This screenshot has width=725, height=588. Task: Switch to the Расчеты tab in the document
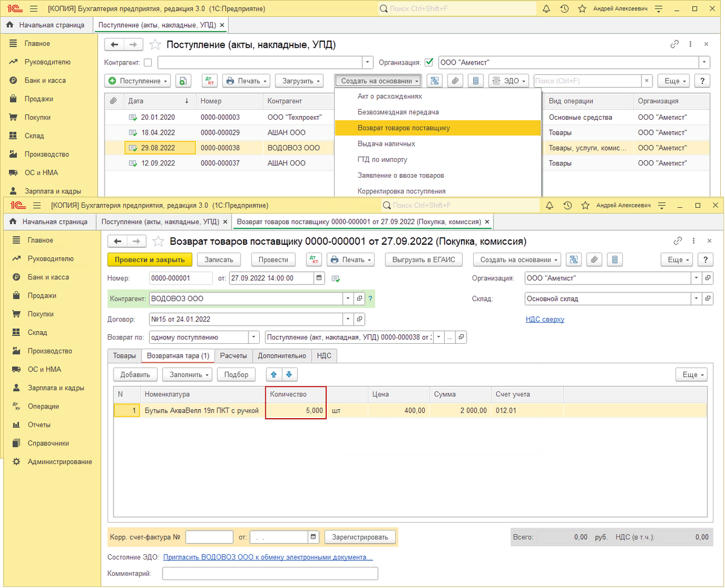(x=233, y=356)
